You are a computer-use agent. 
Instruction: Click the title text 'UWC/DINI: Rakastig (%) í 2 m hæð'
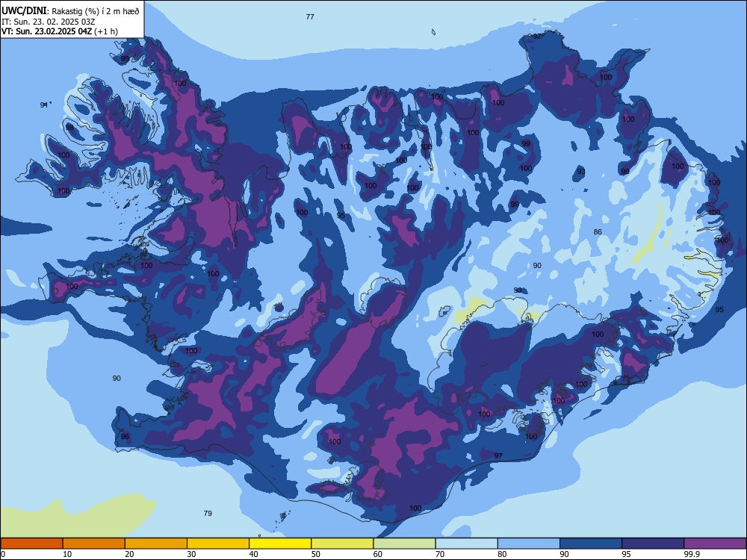(x=70, y=11)
